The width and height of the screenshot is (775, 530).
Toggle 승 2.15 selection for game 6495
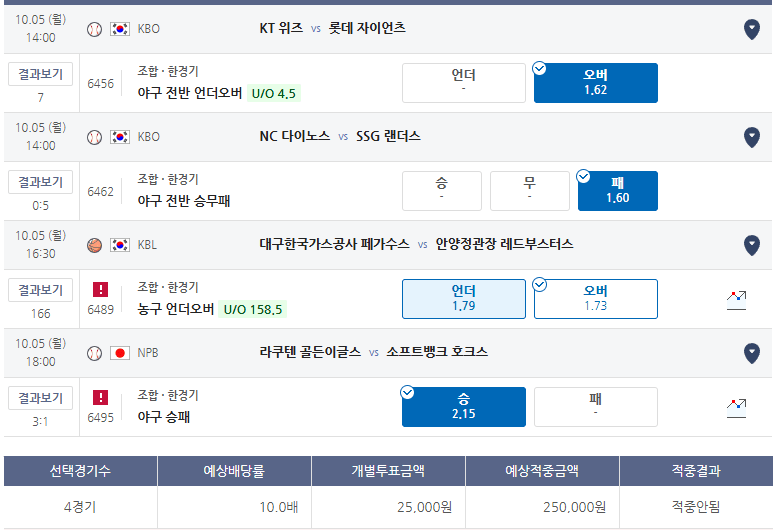point(464,407)
